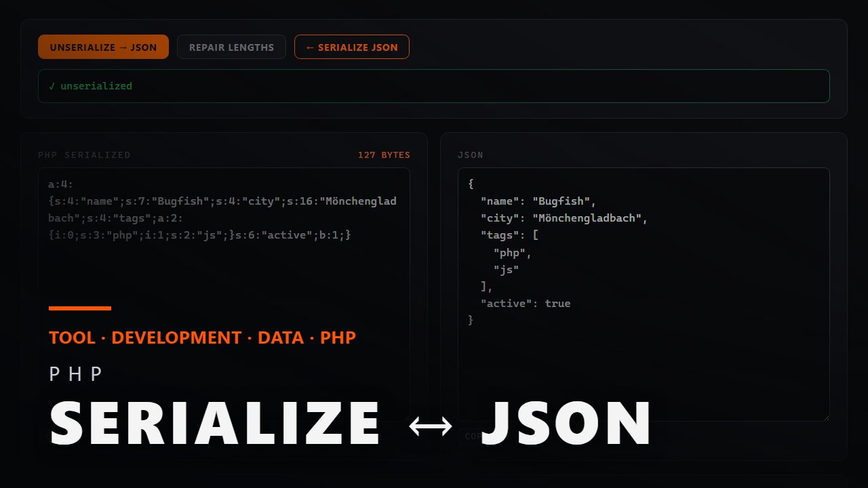Image resolution: width=868 pixels, height=488 pixels.
Task: Click the 'JSON' panel label
Action: click(471, 155)
